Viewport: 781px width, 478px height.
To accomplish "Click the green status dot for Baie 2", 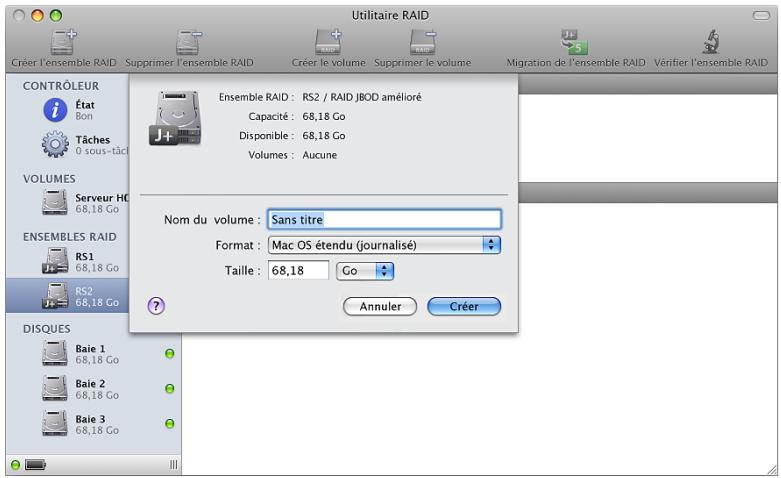I will [169, 388].
